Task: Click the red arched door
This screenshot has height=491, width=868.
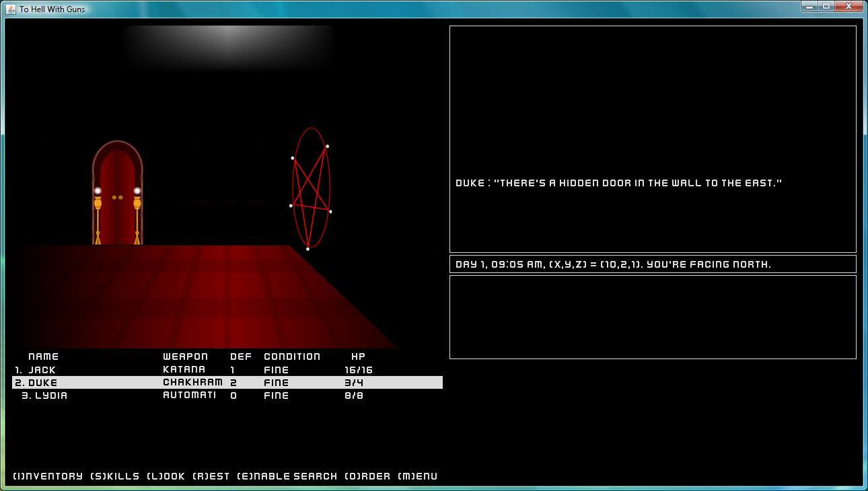Action: (x=117, y=193)
